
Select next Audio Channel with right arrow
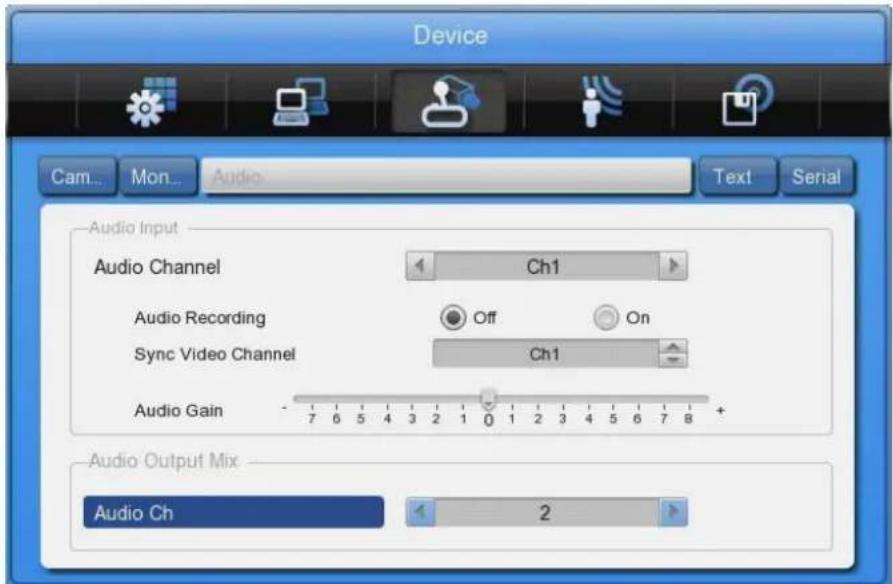click(x=673, y=266)
